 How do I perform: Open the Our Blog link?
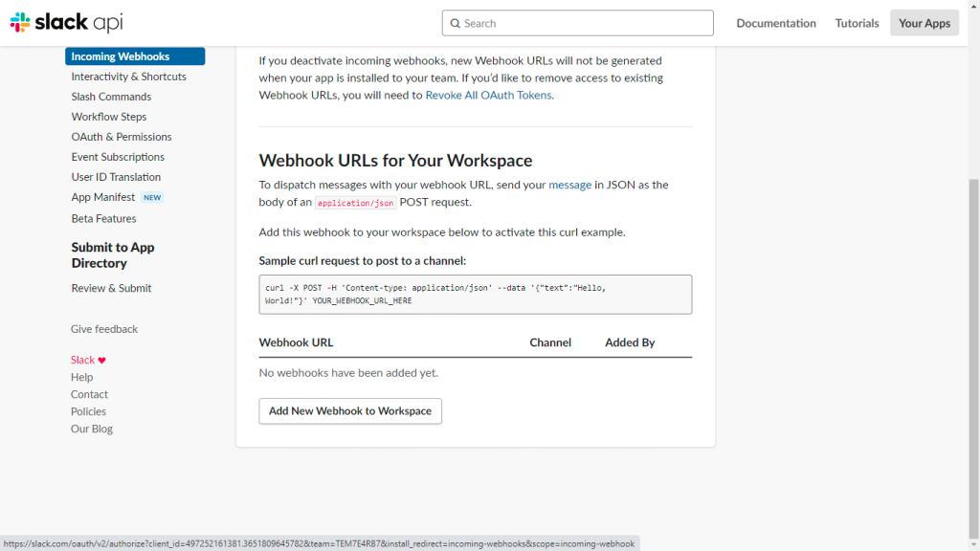click(91, 429)
